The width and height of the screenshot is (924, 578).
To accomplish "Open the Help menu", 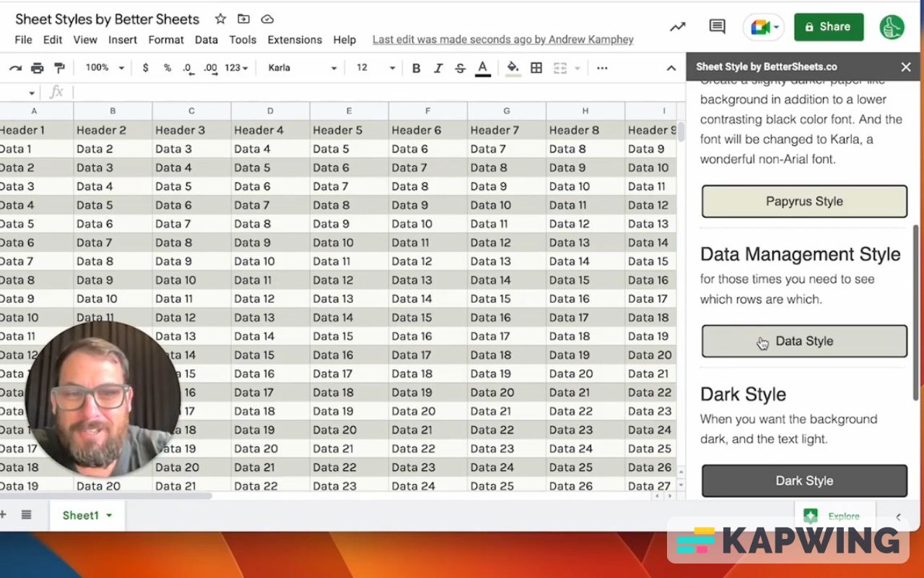I will pyautogui.click(x=344, y=40).
